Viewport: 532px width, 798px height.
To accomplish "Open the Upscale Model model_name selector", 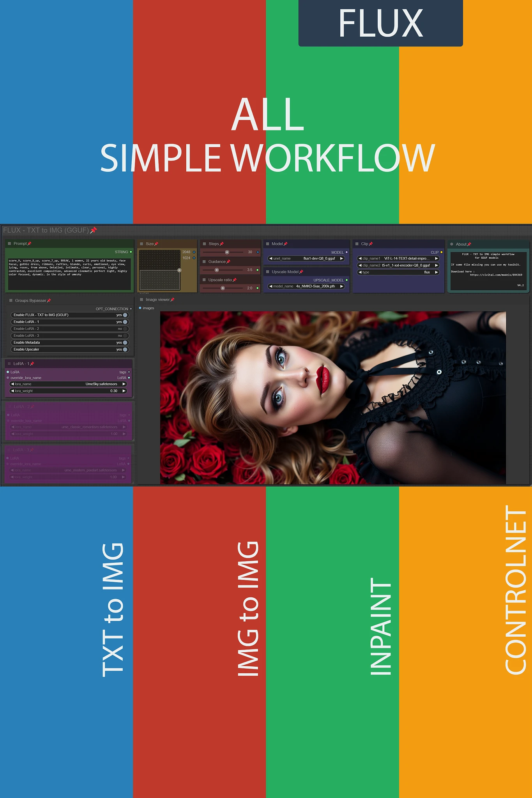I will pyautogui.click(x=306, y=286).
